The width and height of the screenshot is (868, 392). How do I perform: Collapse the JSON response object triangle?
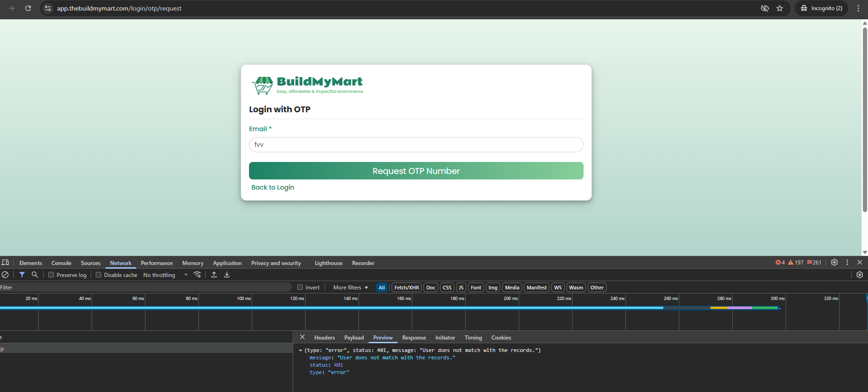[301, 351]
